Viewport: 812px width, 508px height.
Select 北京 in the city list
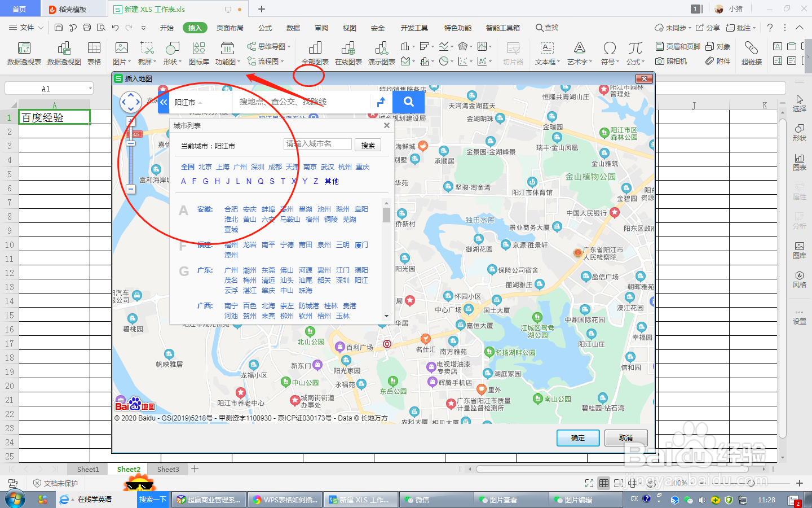click(205, 167)
